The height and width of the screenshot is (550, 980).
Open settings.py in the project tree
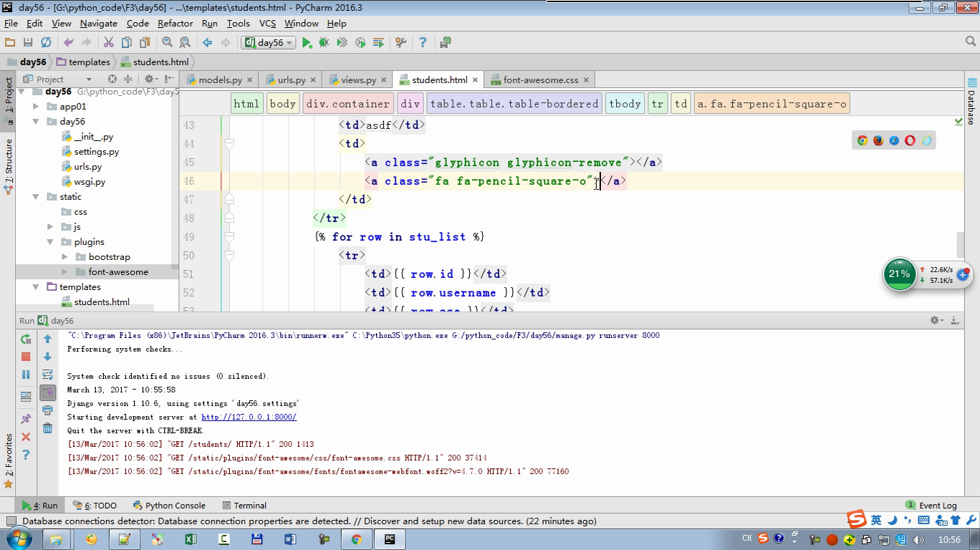pyautogui.click(x=96, y=152)
